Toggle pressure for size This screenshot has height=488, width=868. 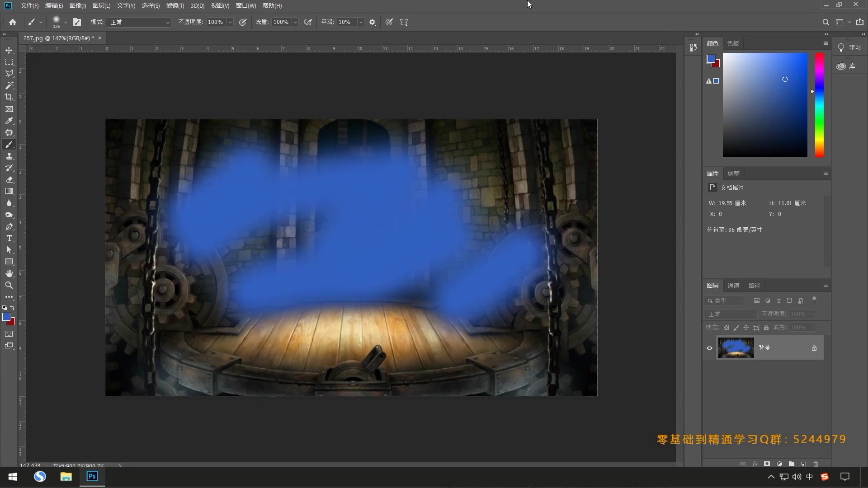pos(389,22)
